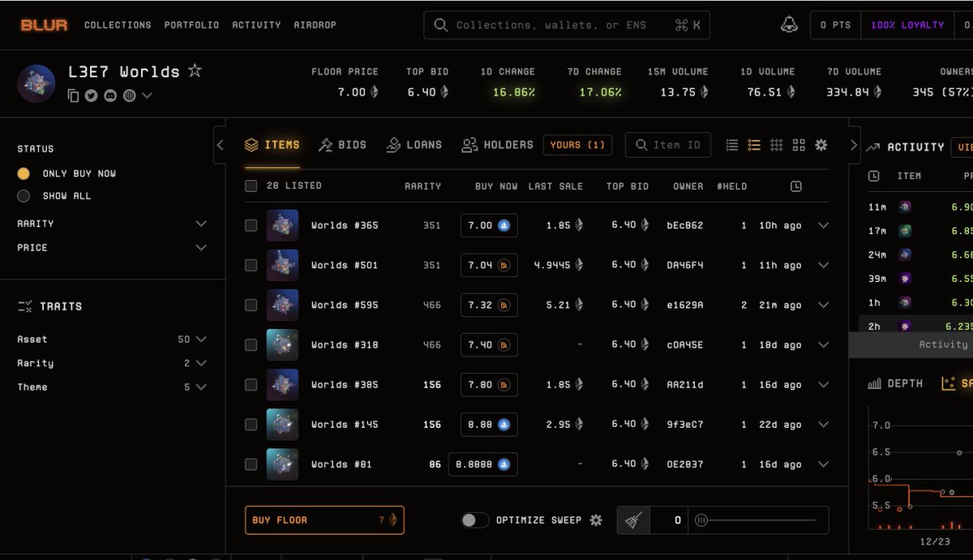The height and width of the screenshot is (560, 973).
Task: Focus the Item ID search field
Action: tap(668, 145)
